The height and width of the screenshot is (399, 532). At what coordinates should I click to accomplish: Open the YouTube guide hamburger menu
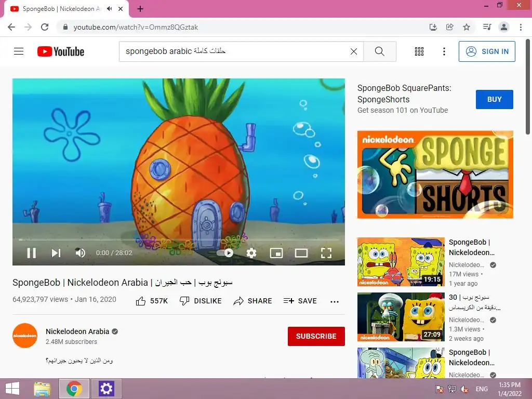19,51
